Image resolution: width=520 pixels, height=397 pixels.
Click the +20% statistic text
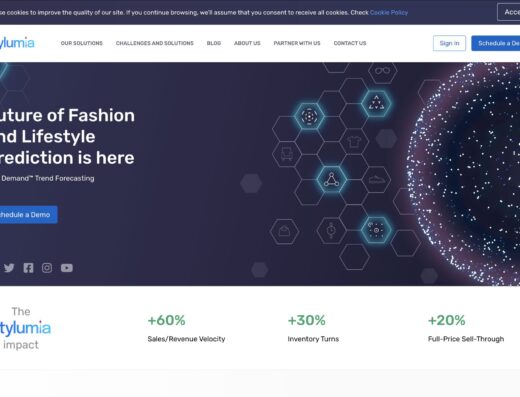(x=447, y=320)
